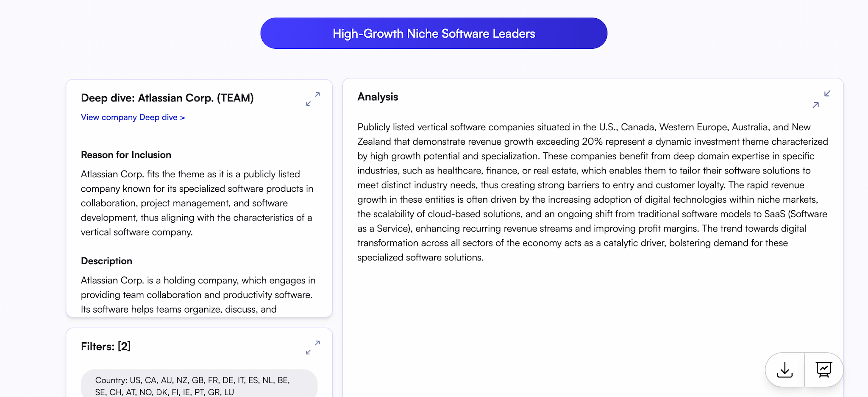Click the High-Growth Niche Software Leaders banner
Viewport: 868px width, 397px height.
(434, 34)
